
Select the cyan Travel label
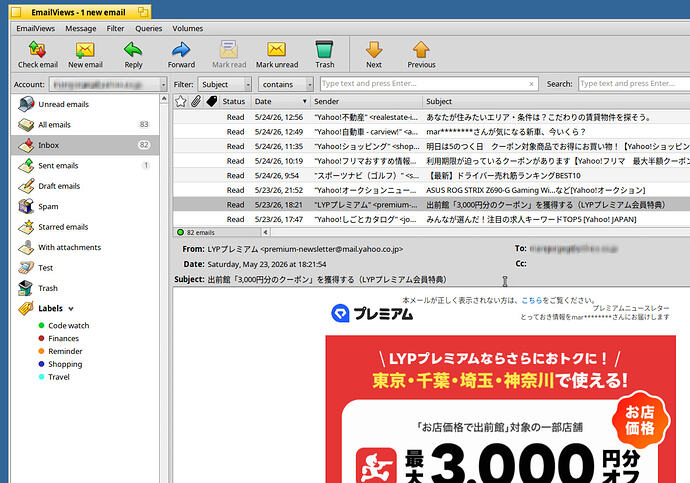tap(54, 377)
